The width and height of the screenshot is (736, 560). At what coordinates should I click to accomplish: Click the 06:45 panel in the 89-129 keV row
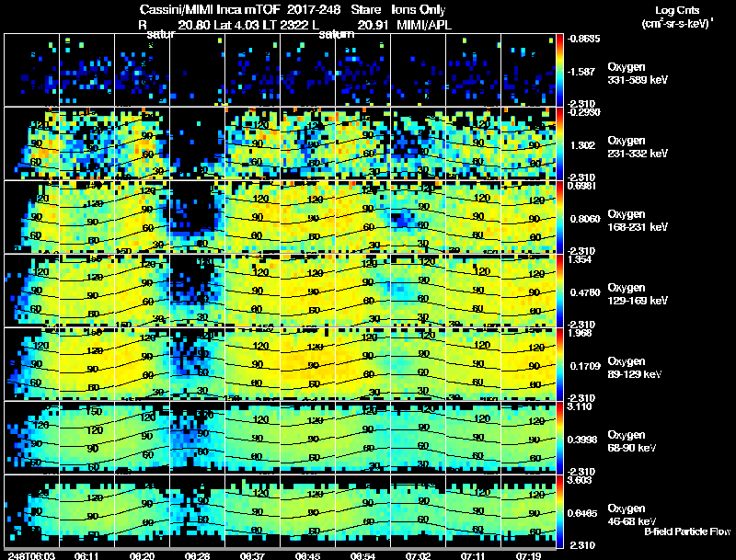point(307,364)
